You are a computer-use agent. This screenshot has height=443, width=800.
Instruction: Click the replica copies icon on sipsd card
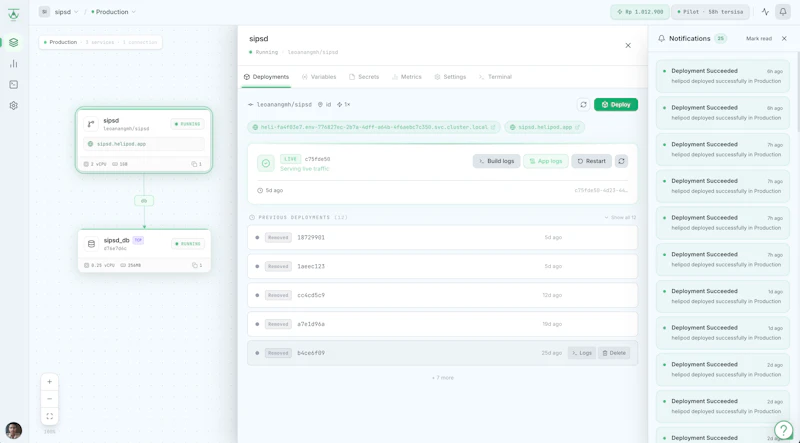click(x=196, y=164)
